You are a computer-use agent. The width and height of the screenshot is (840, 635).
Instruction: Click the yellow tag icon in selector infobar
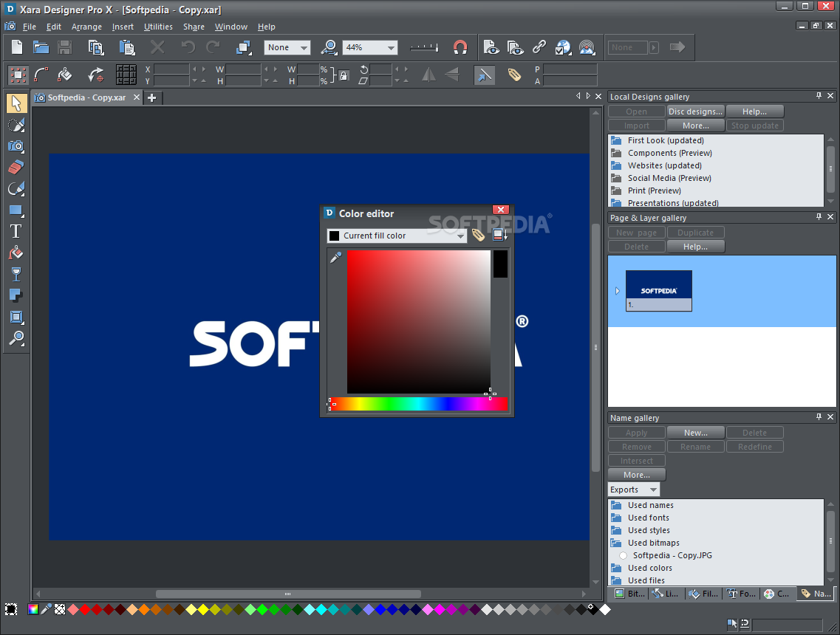[x=514, y=75]
